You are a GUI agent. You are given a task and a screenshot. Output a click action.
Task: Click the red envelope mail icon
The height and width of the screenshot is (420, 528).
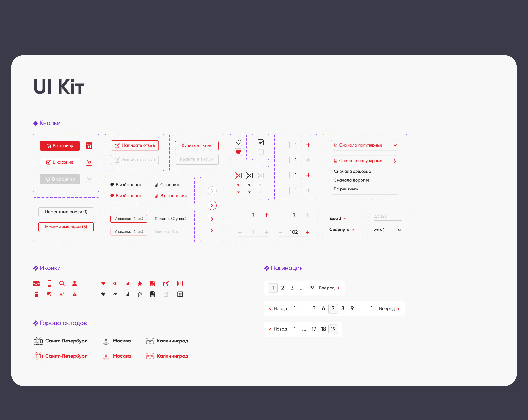pyautogui.click(x=36, y=284)
